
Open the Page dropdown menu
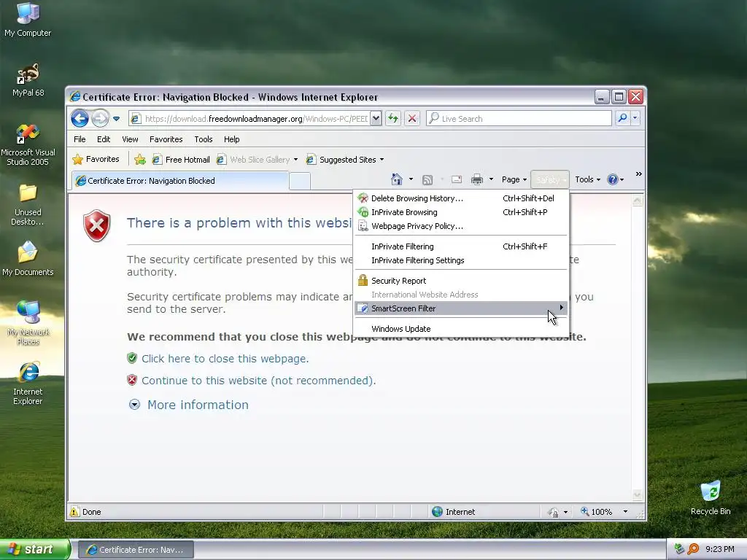(x=514, y=179)
